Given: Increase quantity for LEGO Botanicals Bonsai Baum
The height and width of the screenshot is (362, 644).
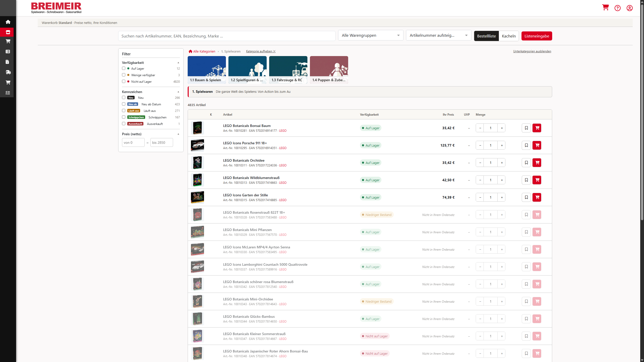Looking at the screenshot, I should coord(502,128).
